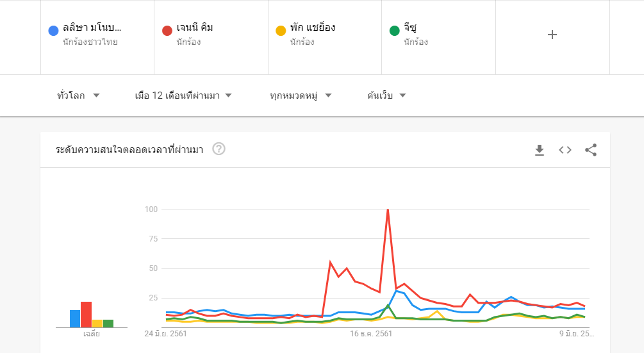Viewport: 644px width, 353px height.
Task: Click the blue average bar in เฉลี่ย chart
Action: point(75,318)
